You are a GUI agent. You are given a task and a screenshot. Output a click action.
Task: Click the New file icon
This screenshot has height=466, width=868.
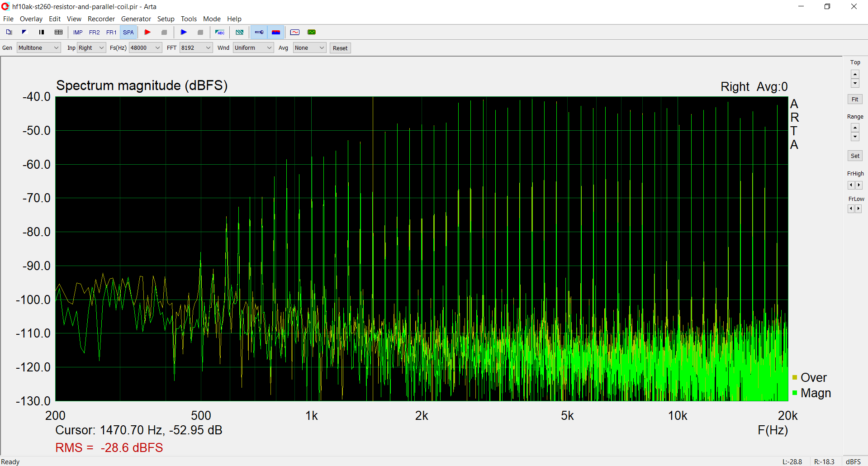pos(9,32)
